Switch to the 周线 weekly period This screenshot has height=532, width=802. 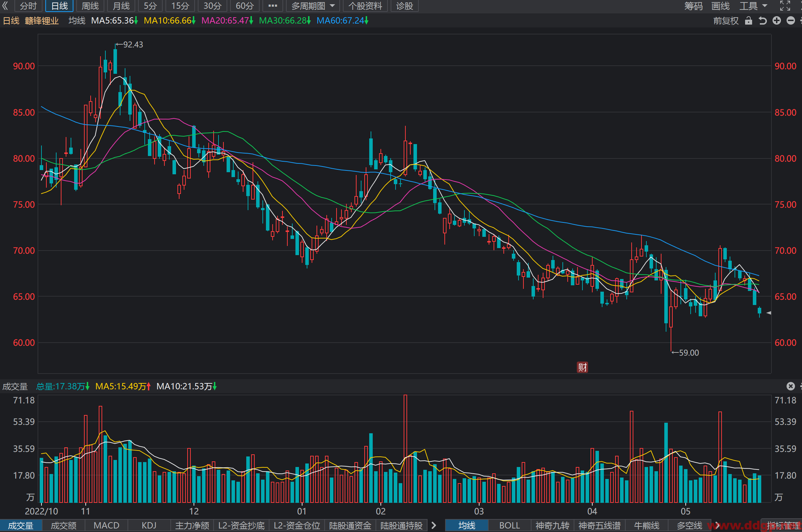pyautogui.click(x=90, y=6)
